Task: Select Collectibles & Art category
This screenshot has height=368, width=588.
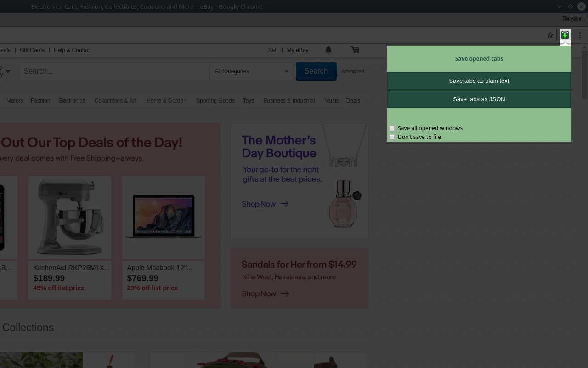Action: (115, 101)
